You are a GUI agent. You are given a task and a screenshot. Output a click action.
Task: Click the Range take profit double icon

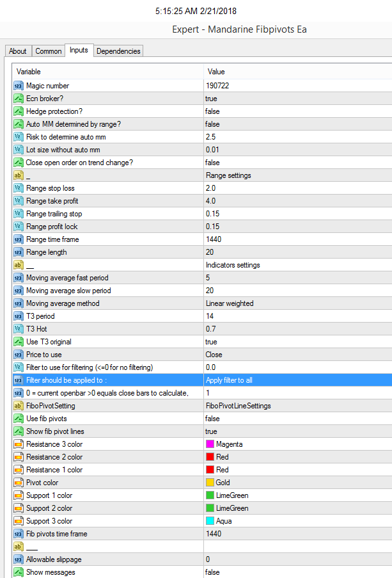click(19, 201)
